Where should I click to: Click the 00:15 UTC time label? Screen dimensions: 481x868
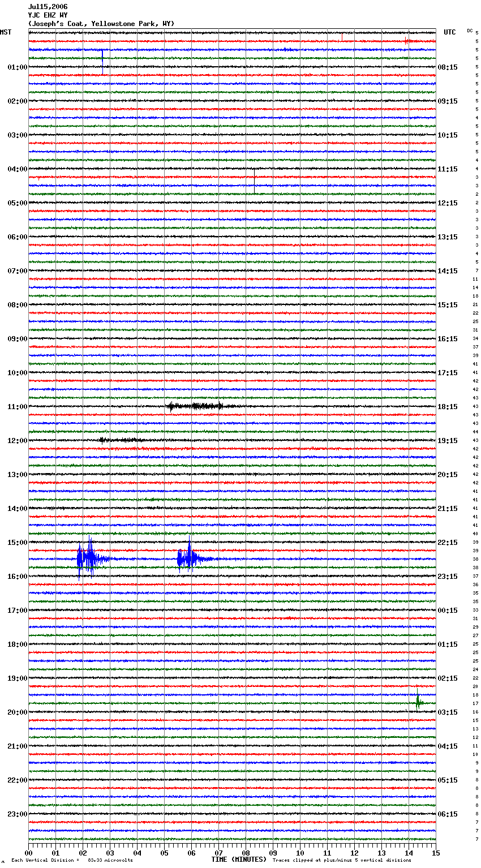pyautogui.click(x=448, y=611)
